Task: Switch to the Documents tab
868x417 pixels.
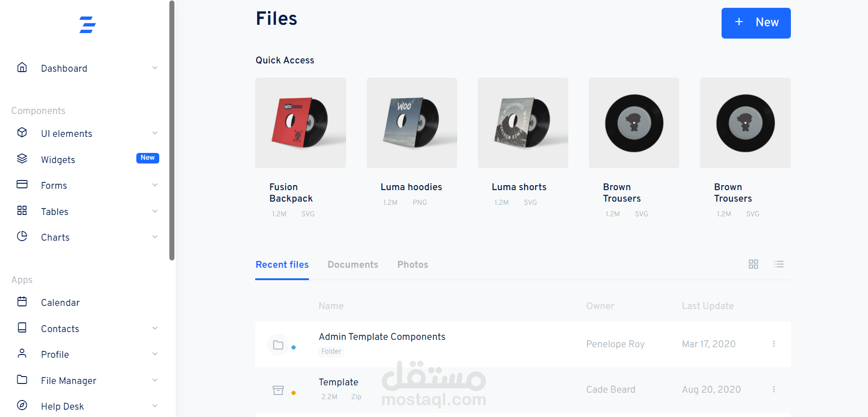Action: point(353,265)
